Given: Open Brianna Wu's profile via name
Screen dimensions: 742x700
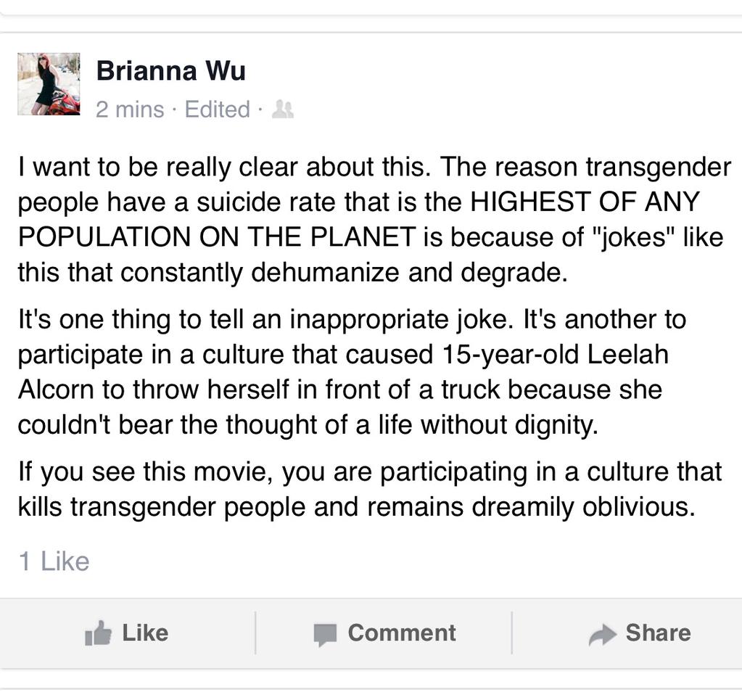Looking at the screenshot, I should coord(171,71).
